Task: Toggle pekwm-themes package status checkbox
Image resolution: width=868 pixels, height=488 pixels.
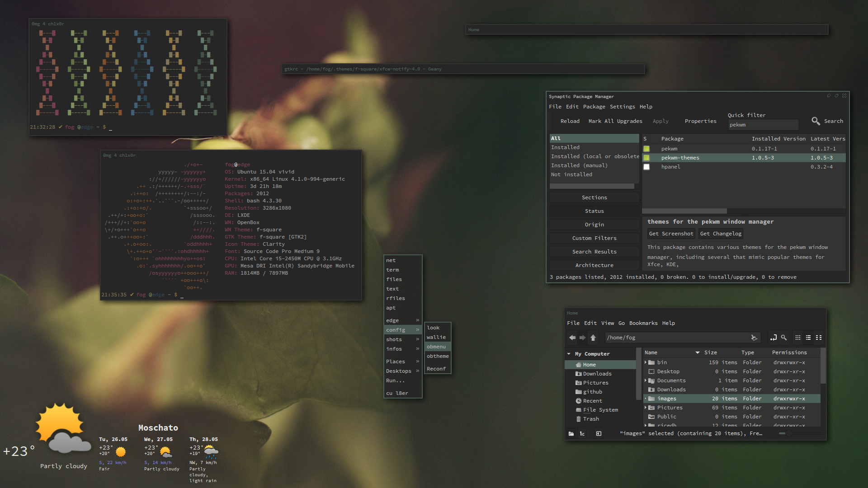Action: point(646,158)
